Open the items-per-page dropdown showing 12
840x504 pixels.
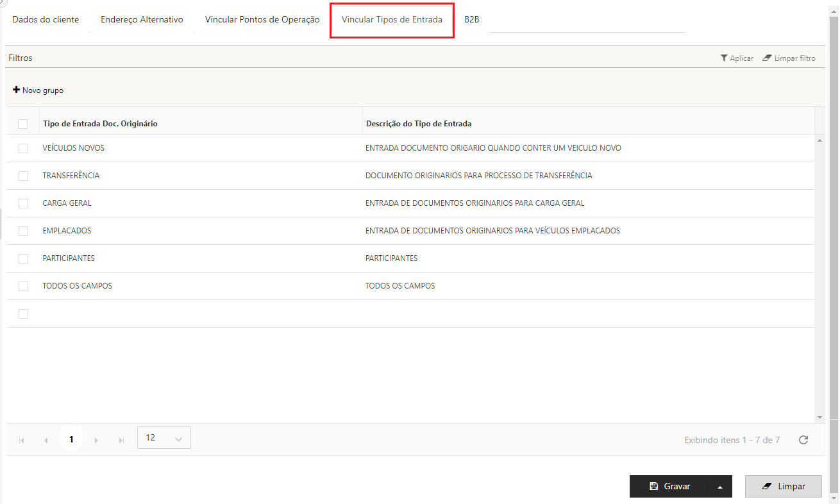tap(164, 438)
